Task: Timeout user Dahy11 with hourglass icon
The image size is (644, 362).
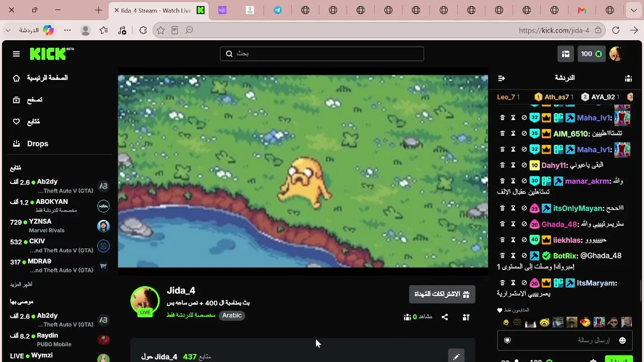Action: tap(513, 165)
